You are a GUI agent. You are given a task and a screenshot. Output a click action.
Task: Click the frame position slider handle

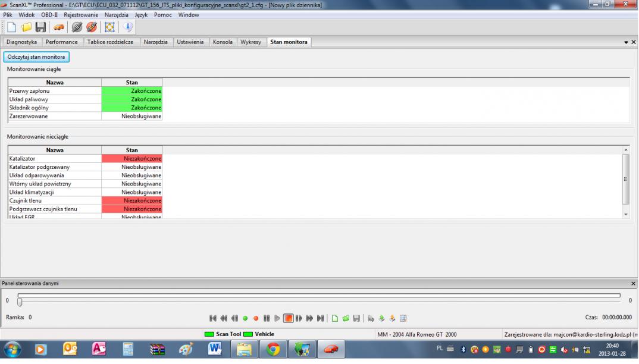(20, 302)
